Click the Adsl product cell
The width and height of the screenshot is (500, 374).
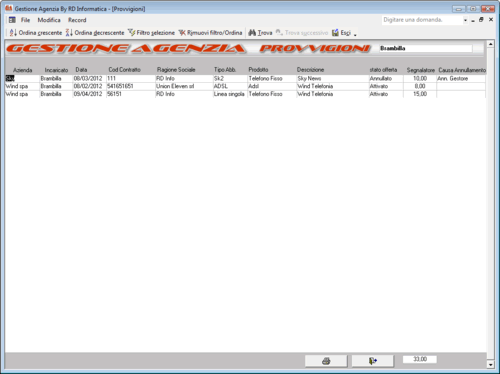tap(272, 86)
